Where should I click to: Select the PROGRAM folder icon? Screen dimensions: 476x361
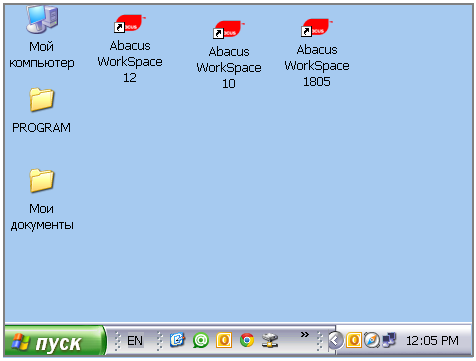pyautogui.click(x=42, y=111)
